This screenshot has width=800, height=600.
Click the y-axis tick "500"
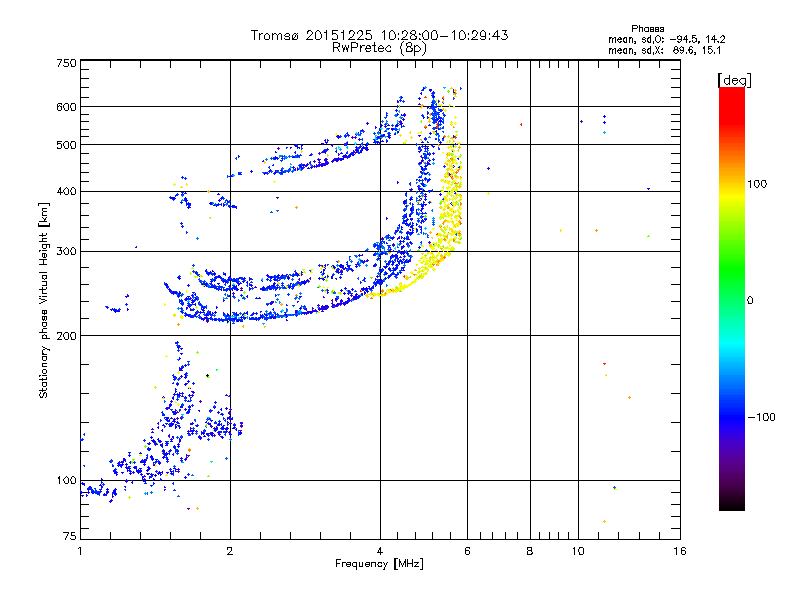click(67, 145)
